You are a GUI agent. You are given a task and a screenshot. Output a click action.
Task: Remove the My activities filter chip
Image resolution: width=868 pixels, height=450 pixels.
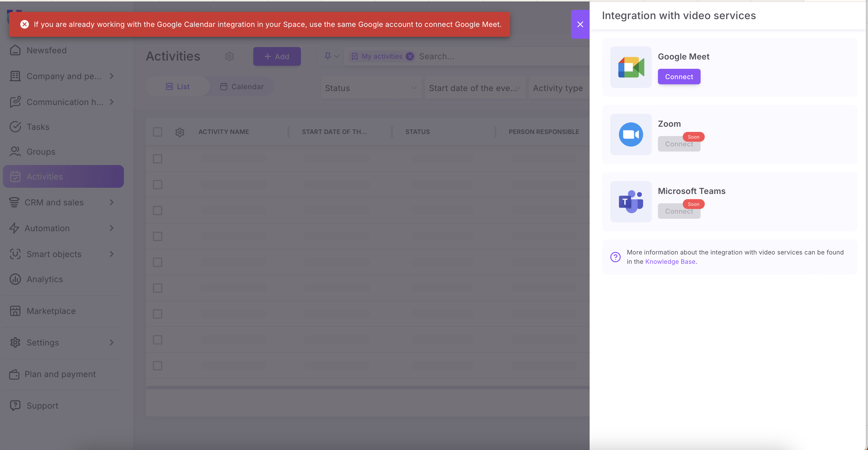[x=410, y=56]
